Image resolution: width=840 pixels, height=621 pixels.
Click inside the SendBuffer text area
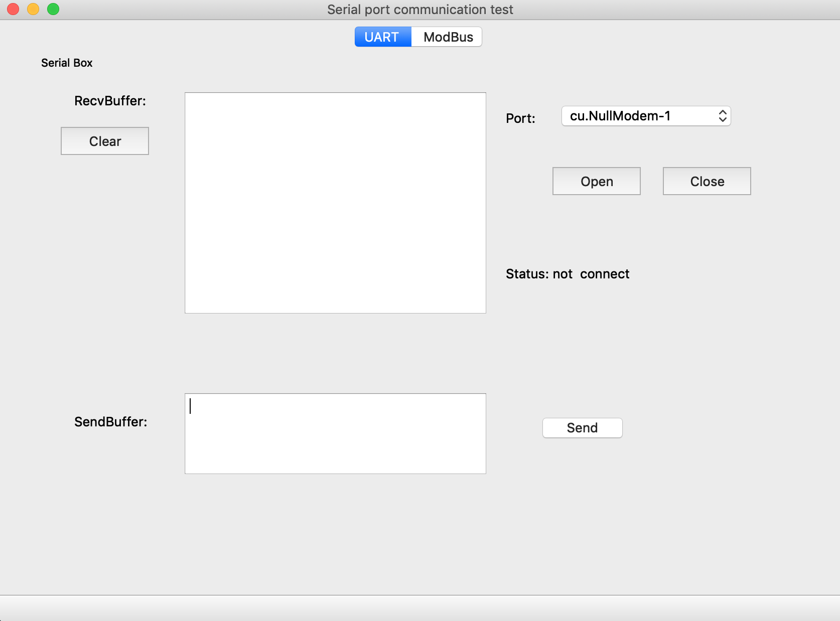point(335,433)
